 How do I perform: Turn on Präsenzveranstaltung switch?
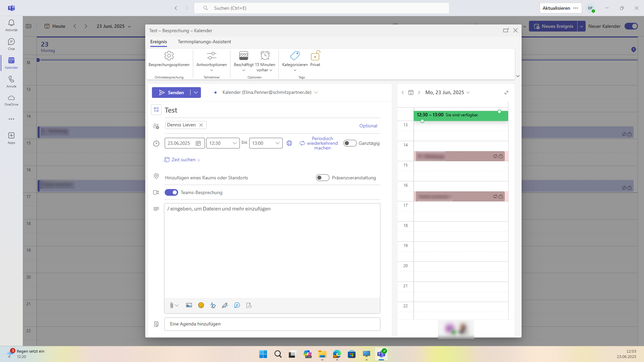tap(322, 178)
